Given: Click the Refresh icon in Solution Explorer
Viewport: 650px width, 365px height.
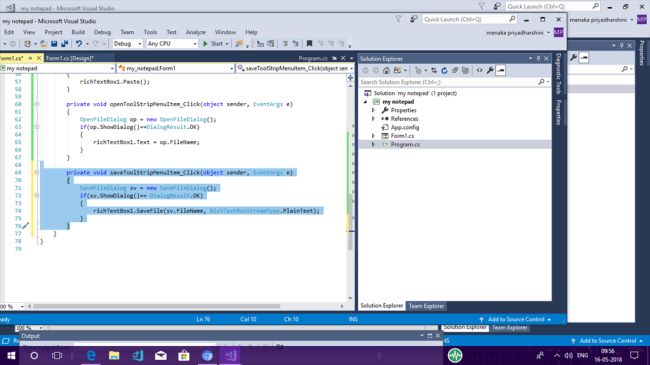Looking at the screenshot, I should click(444, 71).
